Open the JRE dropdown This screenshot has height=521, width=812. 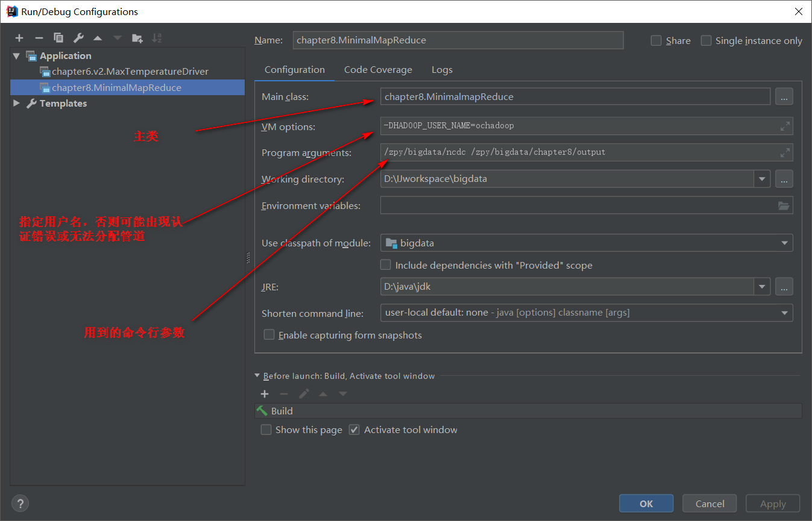(762, 287)
